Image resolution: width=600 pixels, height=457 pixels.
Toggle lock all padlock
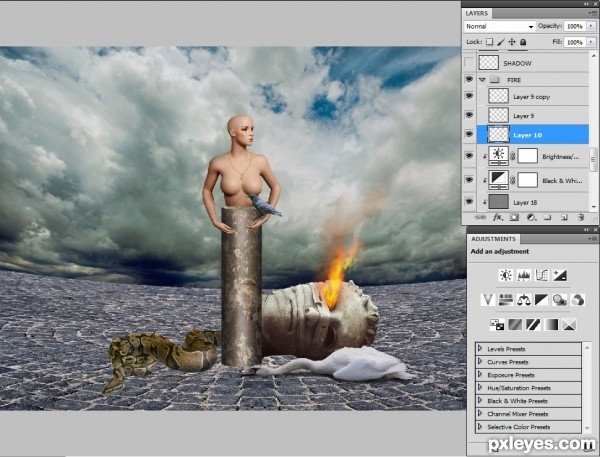523,42
